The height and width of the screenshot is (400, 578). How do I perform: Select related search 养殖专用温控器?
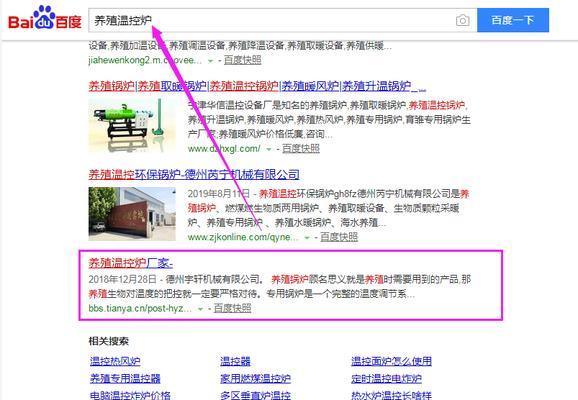[x=125, y=379]
